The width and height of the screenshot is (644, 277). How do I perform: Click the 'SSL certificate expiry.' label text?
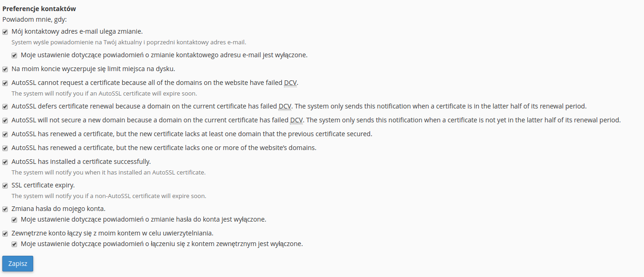pyautogui.click(x=43, y=185)
